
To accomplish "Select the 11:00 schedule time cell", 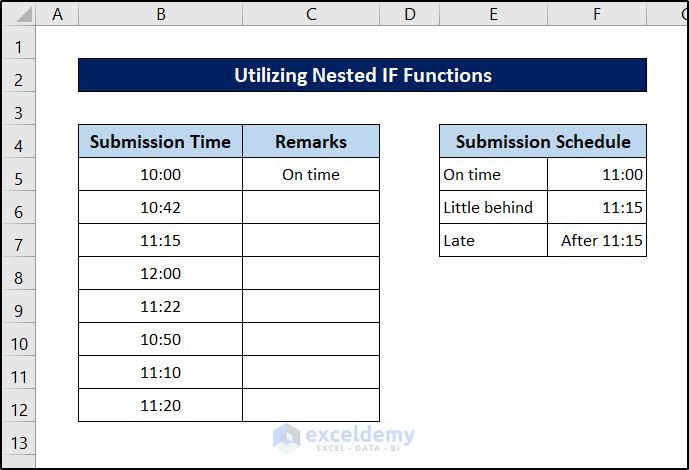I will coord(597,174).
